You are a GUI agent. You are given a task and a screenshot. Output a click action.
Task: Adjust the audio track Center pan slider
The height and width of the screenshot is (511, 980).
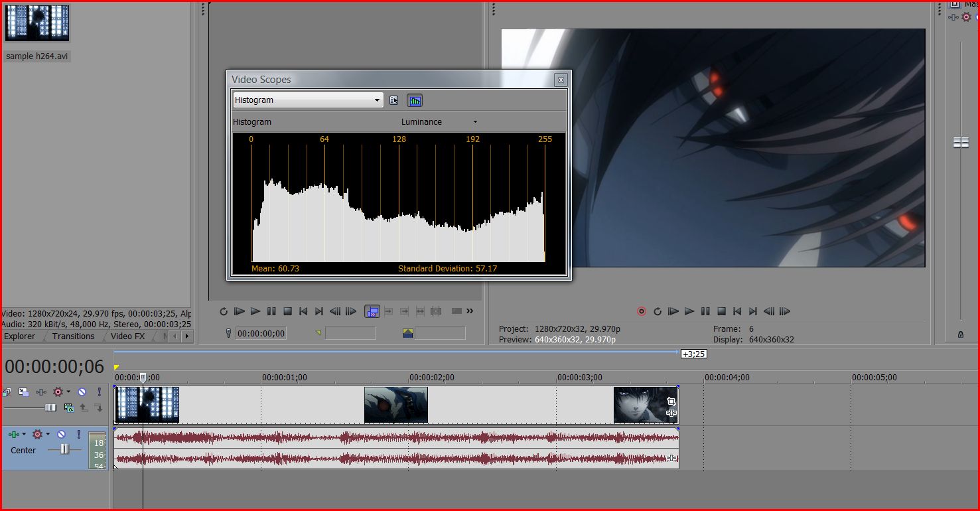pyautogui.click(x=64, y=449)
